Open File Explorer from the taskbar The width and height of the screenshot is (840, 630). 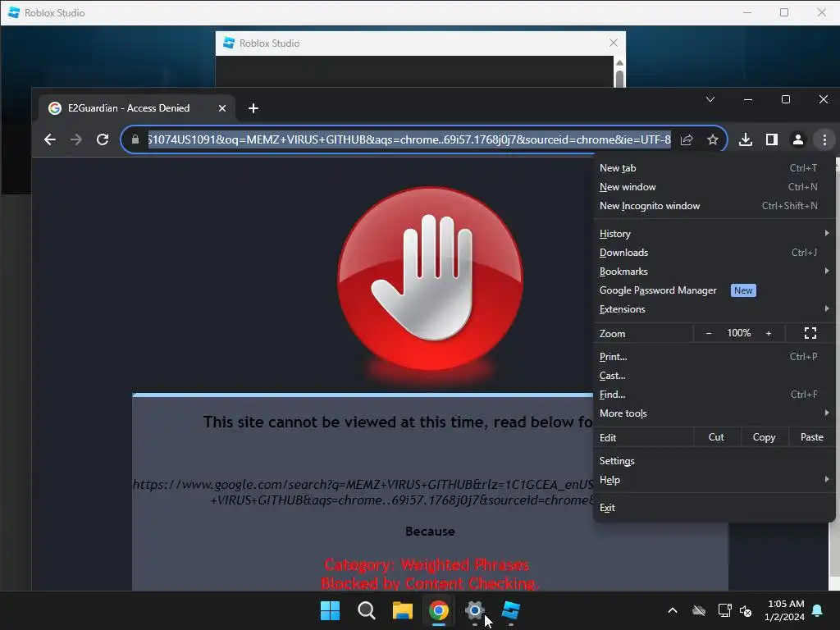click(x=402, y=610)
